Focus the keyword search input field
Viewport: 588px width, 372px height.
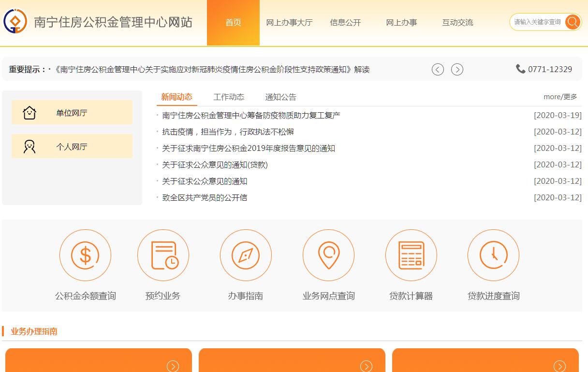[x=537, y=22]
